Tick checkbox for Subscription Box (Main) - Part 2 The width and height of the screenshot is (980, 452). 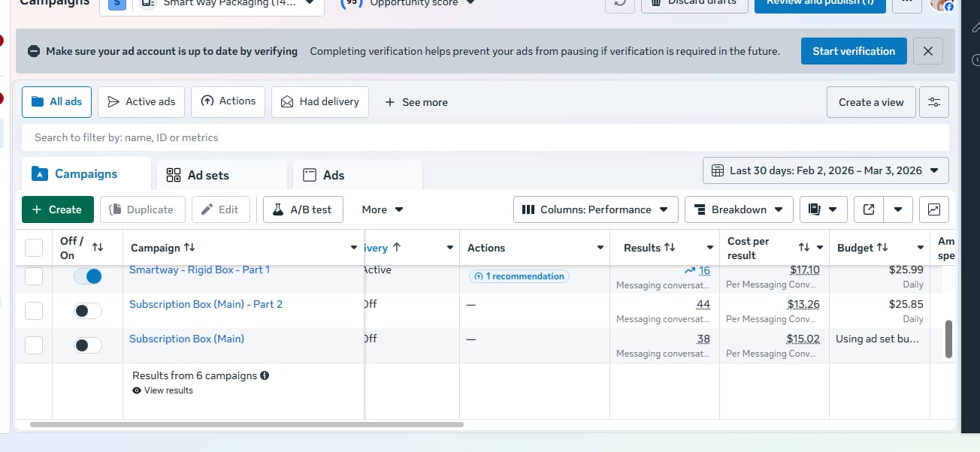(34, 311)
